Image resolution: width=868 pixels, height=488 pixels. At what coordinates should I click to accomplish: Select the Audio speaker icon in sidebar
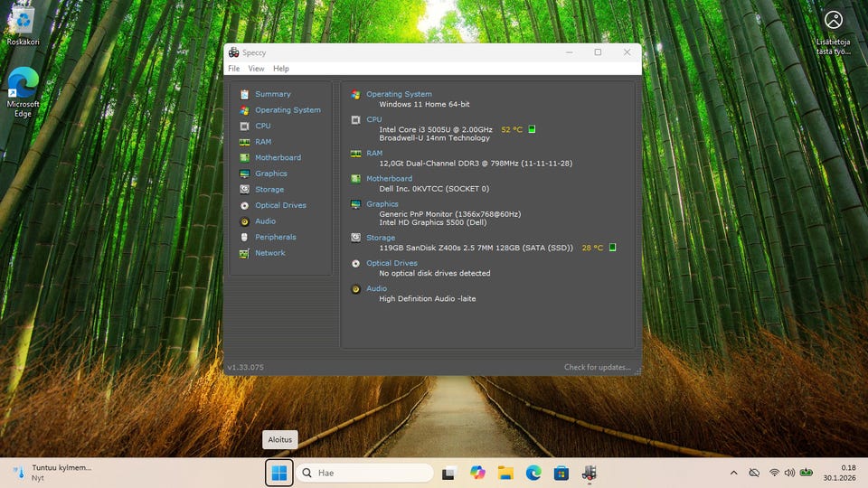(244, 221)
